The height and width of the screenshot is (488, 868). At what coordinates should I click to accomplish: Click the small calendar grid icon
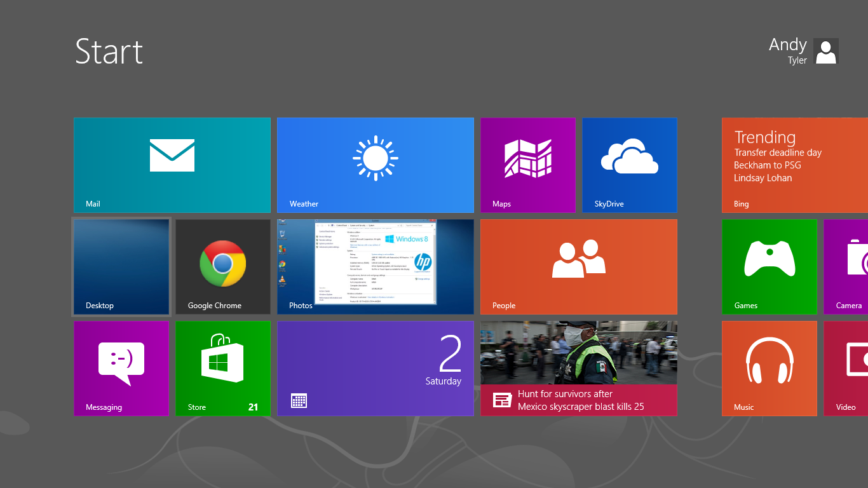pyautogui.click(x=299, y=400)
